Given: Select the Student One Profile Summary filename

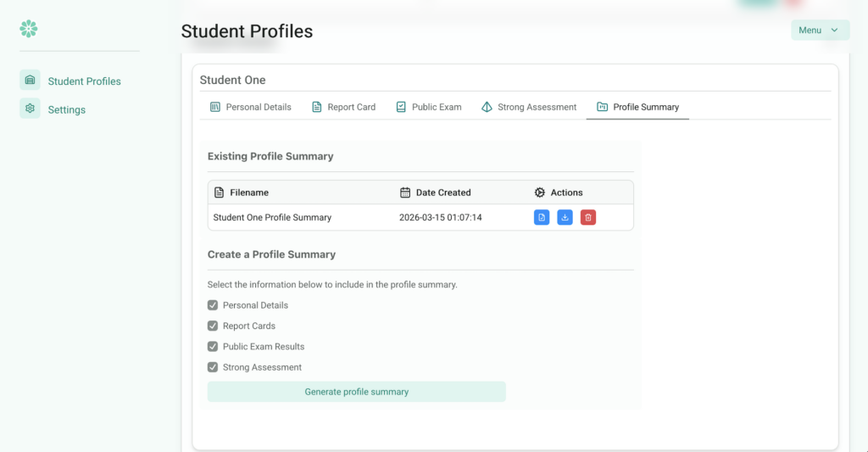Looking at the screenshot, I should 272,218.
